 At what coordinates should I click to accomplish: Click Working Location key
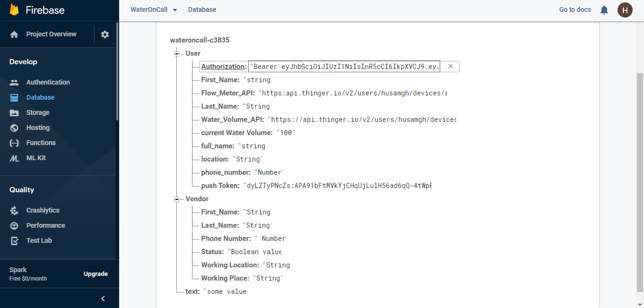pos(230,265)
